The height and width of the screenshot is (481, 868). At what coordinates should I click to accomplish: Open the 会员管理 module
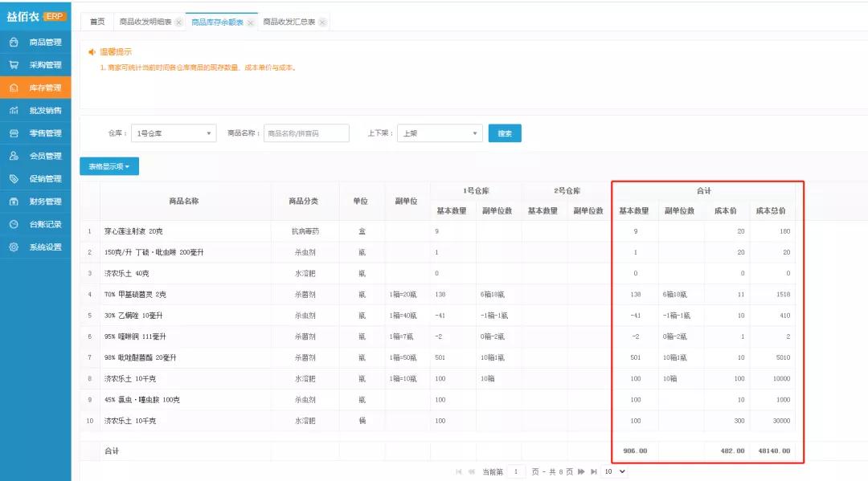(44, 156)
